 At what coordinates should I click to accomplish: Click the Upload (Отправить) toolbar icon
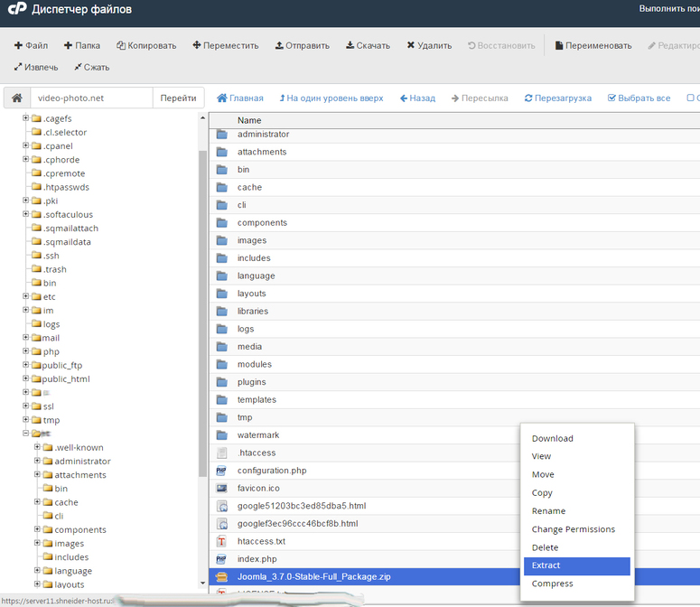279,45
